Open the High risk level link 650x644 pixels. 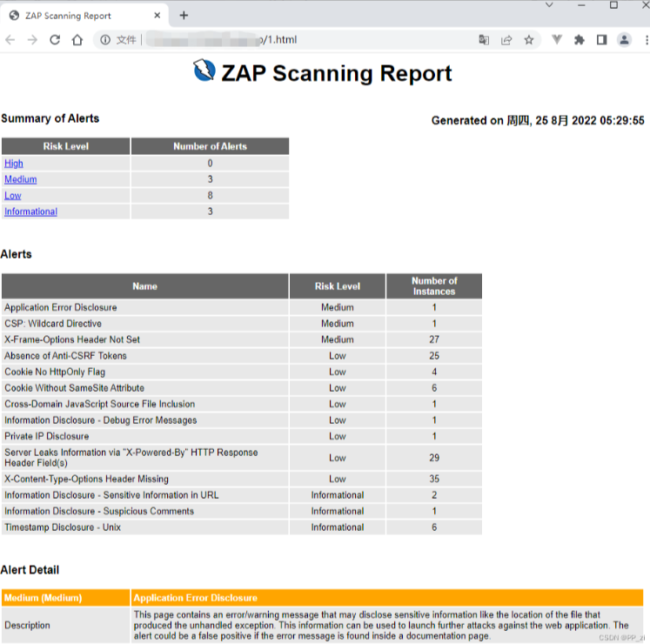tap(14, 164)
